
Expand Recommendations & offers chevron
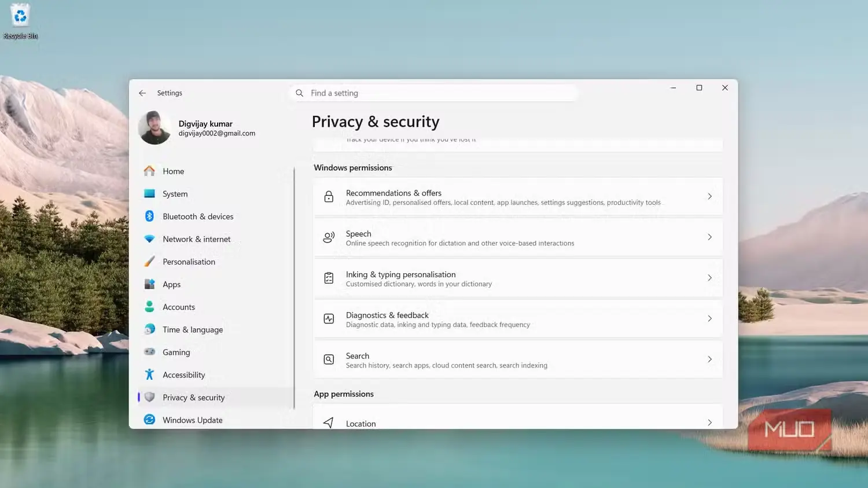(x=709, y=196)
